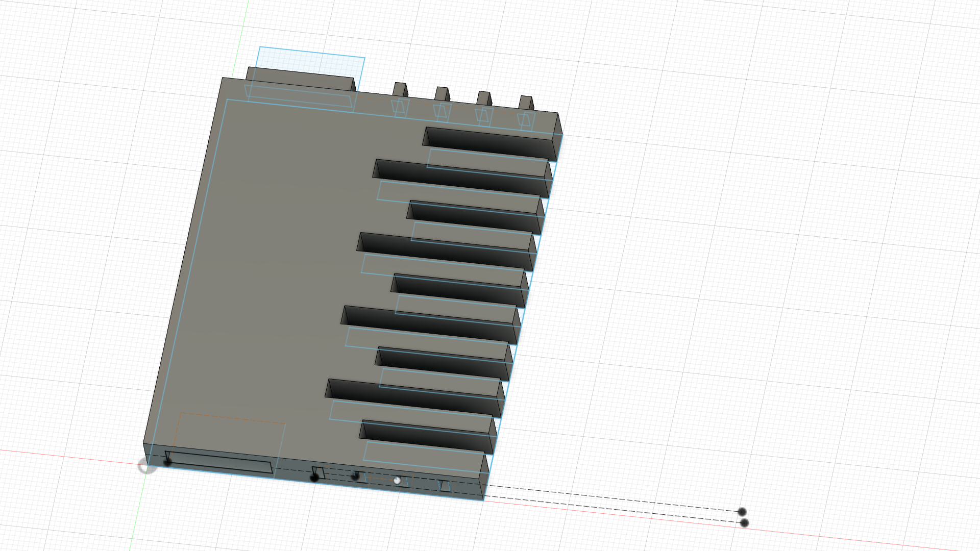Screen dimensions: 980x551
Task: Select the bottommost dark groove in the model
Action: point(427,438)
